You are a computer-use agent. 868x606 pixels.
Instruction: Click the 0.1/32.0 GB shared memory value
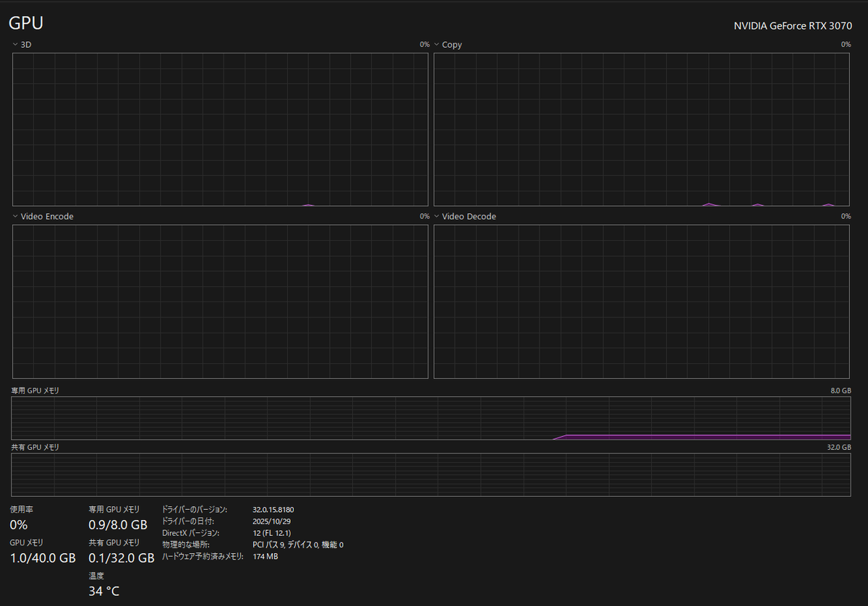(x=122, y=558)
